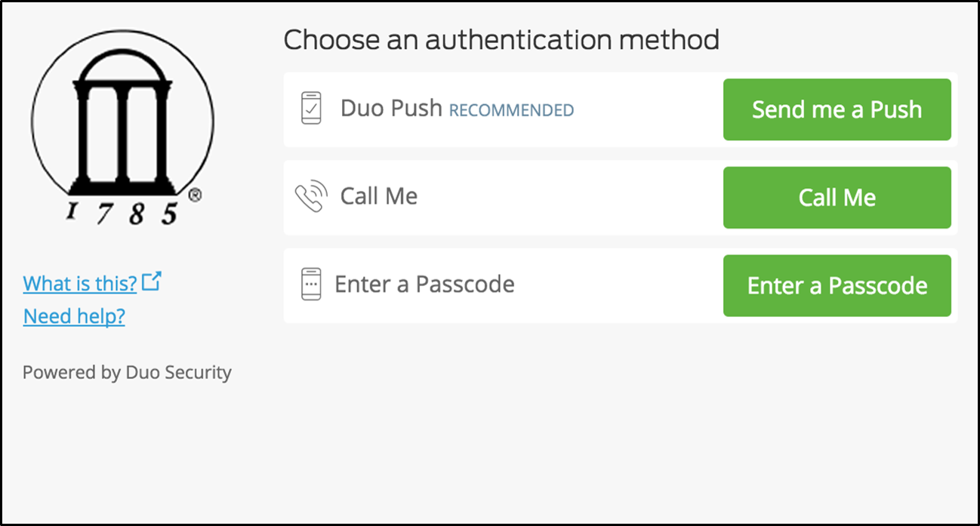Image resolution: width=980 pixels, height=526 pixels.
Task: Click empty space in the Duo Push row
Action: 649,109
